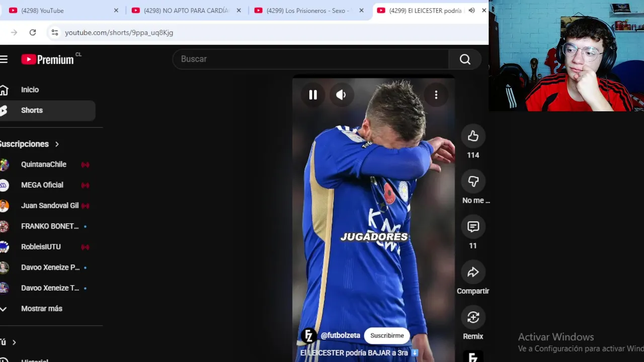Go to the YouTube Premium home logo
This screenshot has width=644, height=362.
point(48,59)
